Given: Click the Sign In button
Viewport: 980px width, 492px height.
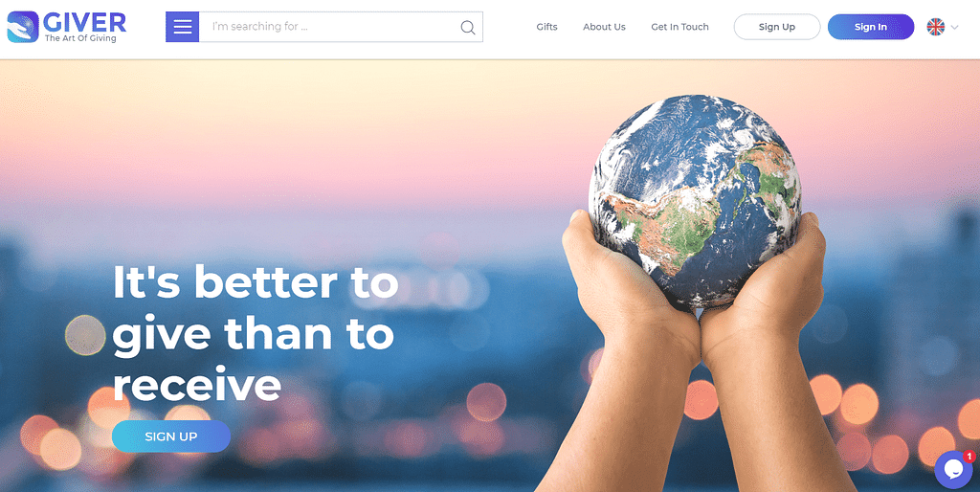Looking at the screenshot, I should (871, 27).
